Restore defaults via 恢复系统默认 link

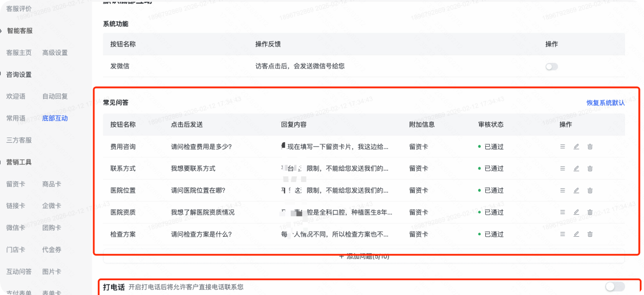(x=606, y=103)
